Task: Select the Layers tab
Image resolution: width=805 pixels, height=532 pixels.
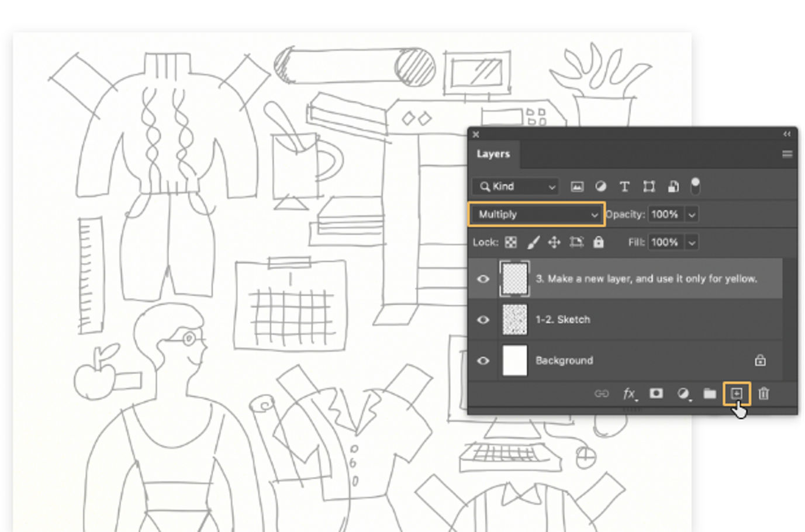Action: pyautogui.click(x=493, y=154)
